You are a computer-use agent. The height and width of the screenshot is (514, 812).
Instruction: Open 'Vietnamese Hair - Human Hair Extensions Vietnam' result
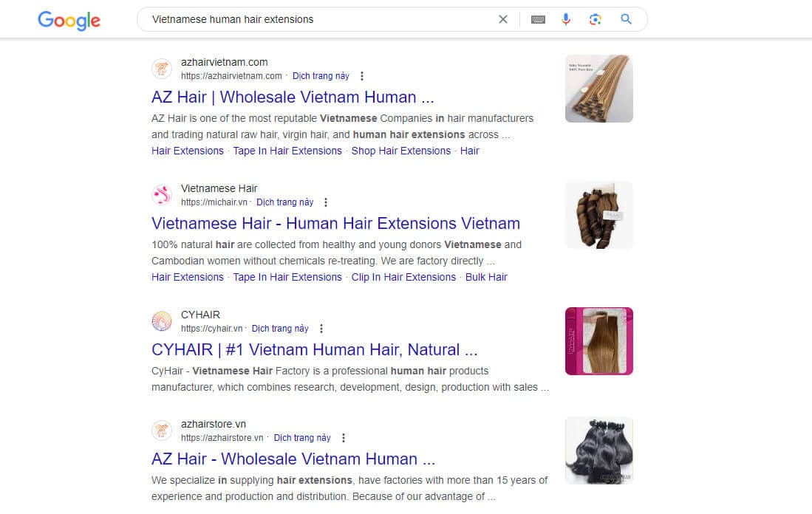point(335,224)
